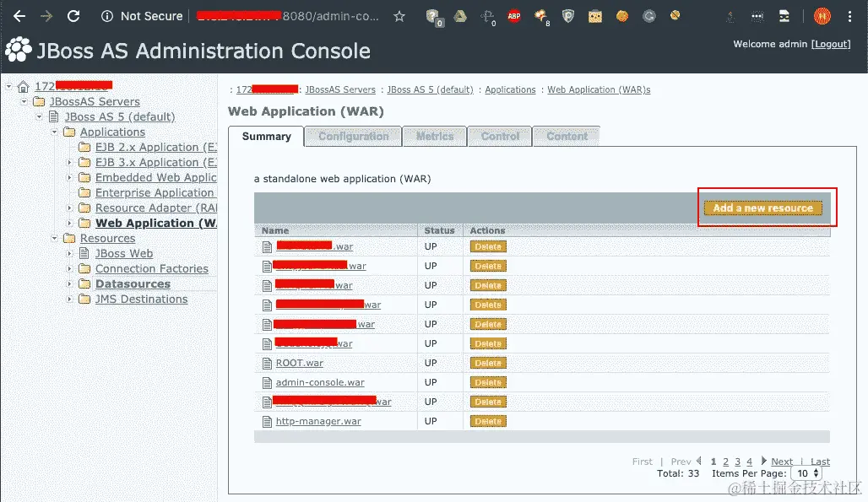Image resolution: width=868 pixels, height=502 pixels.
Task: Sort table by Name column header
Action: [x=275, y=230]
